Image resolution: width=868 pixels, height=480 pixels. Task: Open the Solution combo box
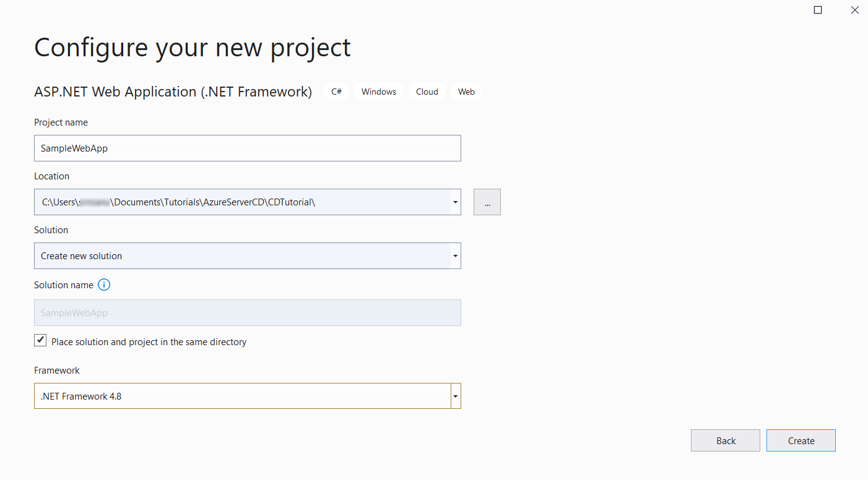coord(248,256)
